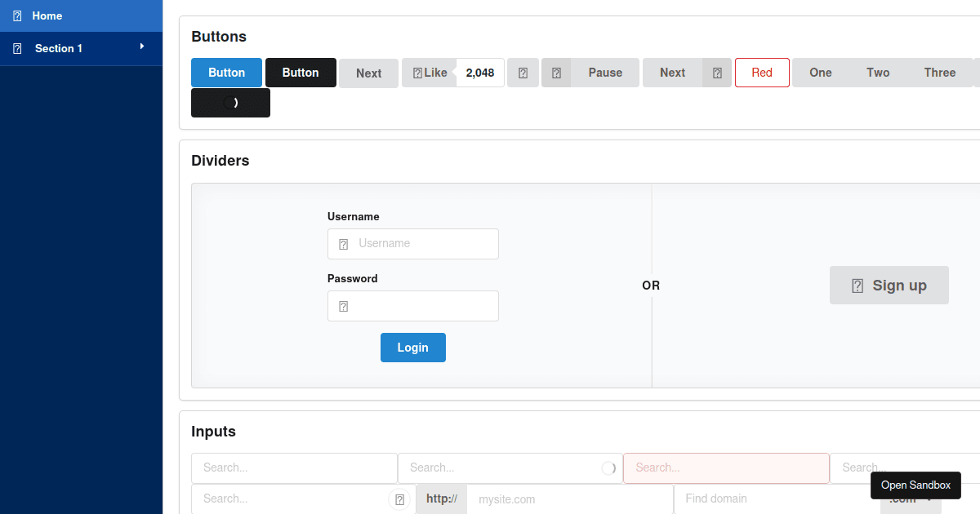Screen dimensions: 980x514
Task: Click the Dividers section heading
Action: (220, 161)
